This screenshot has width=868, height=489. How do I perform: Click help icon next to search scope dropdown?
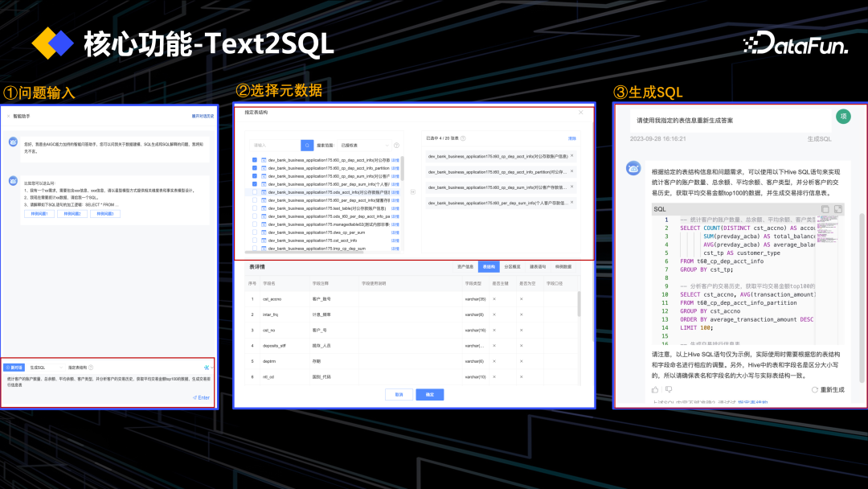pyautogui.click(x=396, y=145)
